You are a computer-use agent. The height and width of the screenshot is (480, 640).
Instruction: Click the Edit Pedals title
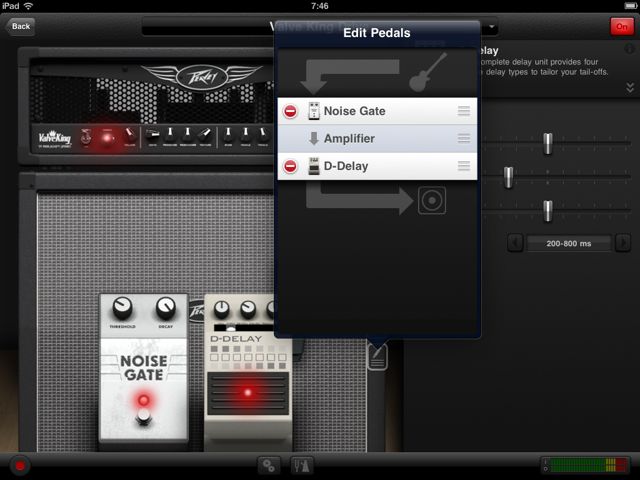[377, 33]
